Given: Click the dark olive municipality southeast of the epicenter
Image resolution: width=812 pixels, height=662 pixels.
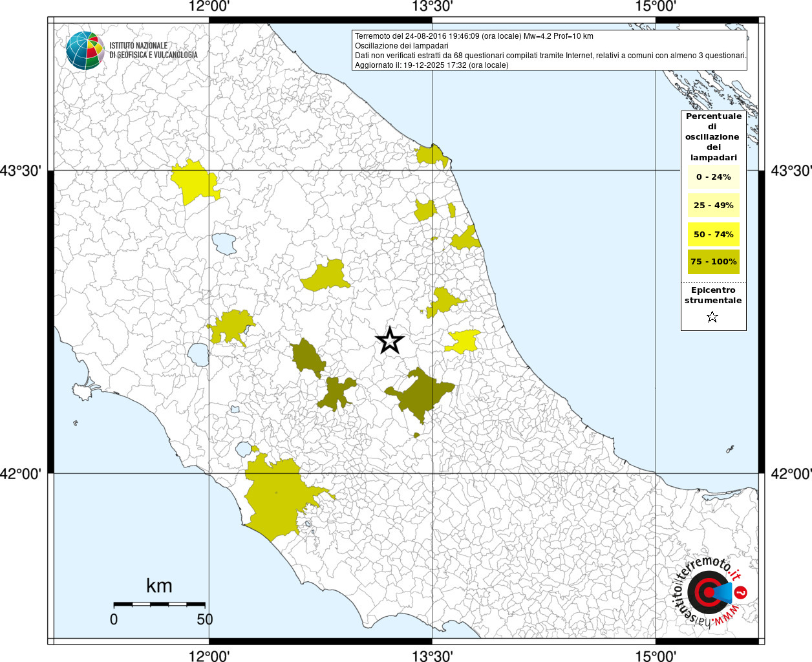Looking at the screenshot, I should tap(420, 395).
